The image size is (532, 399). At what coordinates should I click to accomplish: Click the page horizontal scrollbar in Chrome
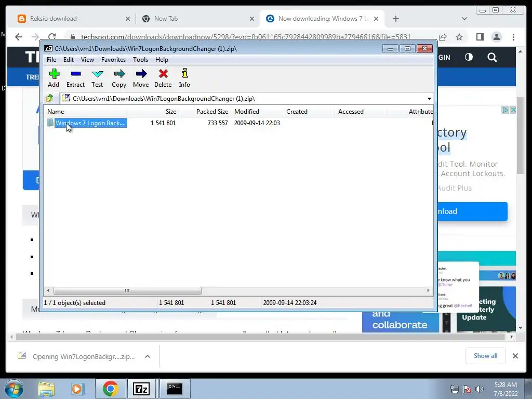coord(261,337)
